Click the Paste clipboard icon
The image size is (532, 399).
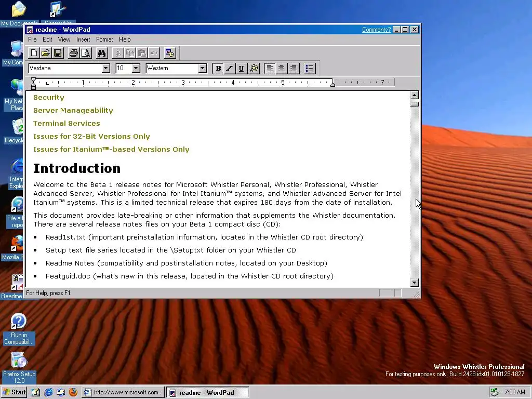(142, 53)
